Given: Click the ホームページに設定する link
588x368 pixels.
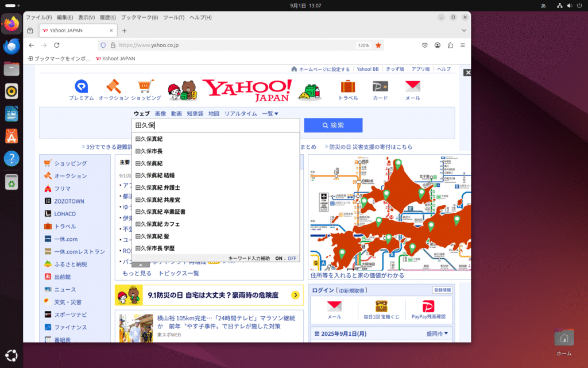Looking at the screenshot, I should (324, 69).
